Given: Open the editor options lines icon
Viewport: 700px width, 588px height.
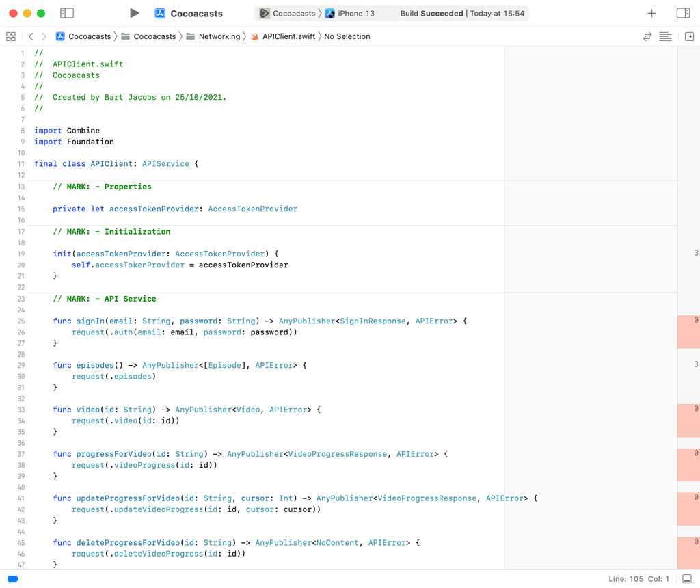Looking at the screenshot, I should (x=666, y=36).
